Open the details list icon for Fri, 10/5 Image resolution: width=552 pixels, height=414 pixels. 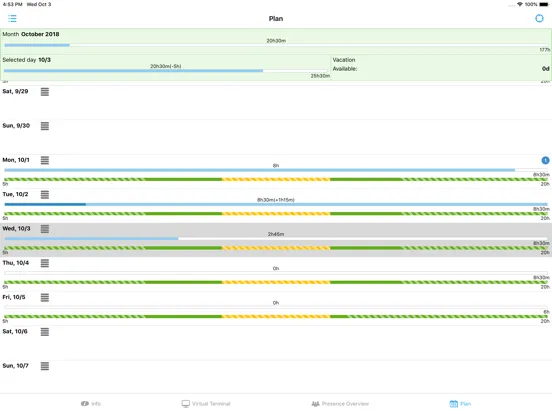point(45,297)
